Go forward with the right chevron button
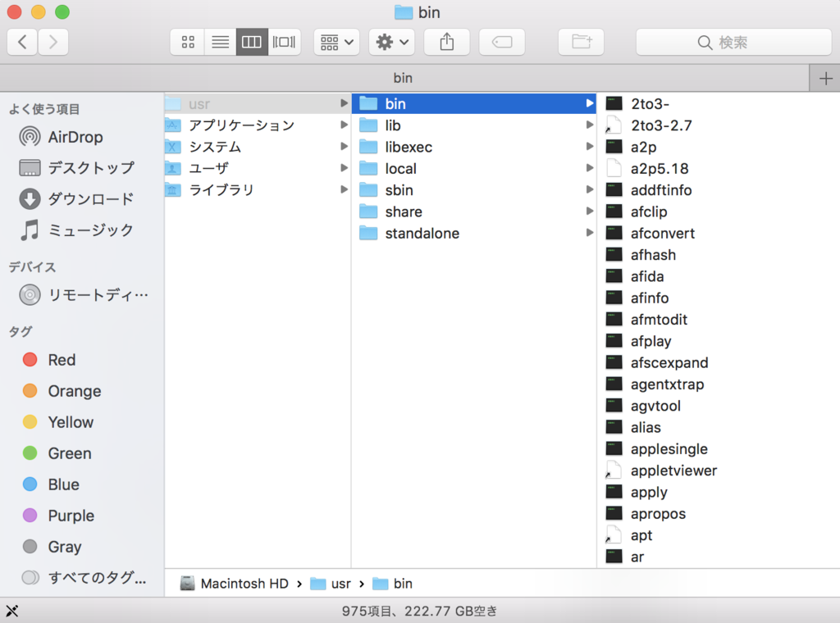 coord(52,42)
